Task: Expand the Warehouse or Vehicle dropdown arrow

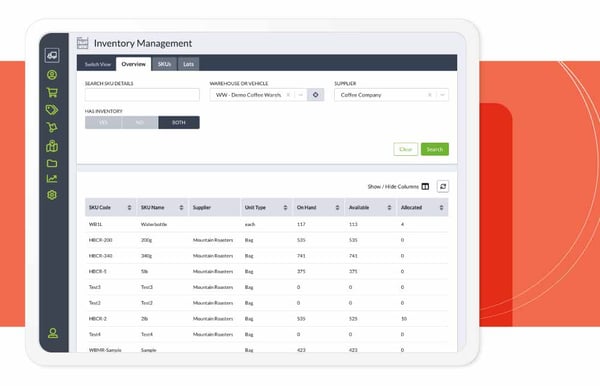Action: point(301,95)
